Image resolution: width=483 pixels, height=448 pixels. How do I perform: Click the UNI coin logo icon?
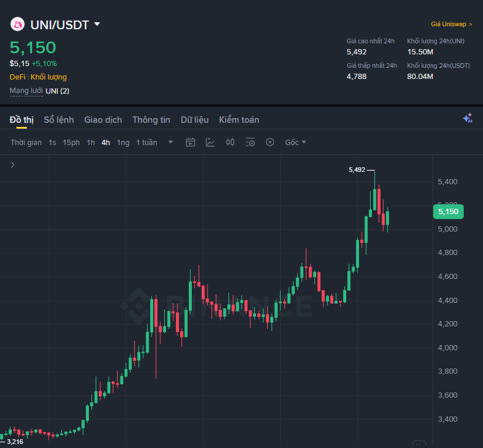(18, 24)
